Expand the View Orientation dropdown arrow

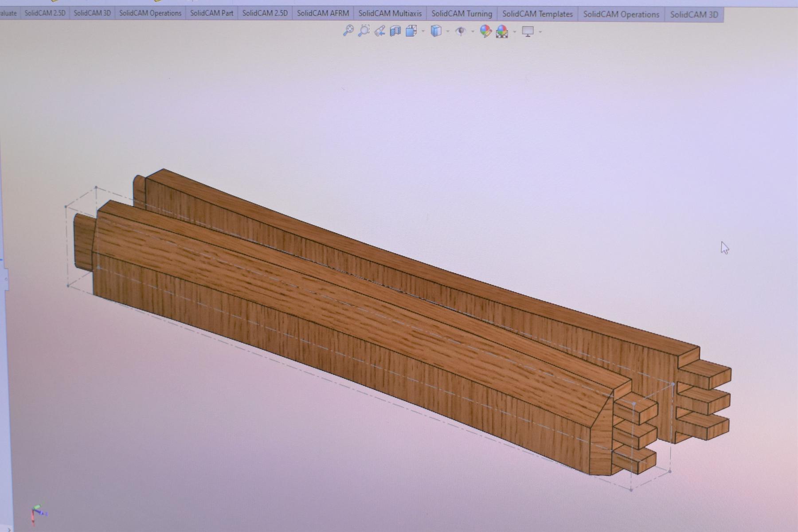423,31
